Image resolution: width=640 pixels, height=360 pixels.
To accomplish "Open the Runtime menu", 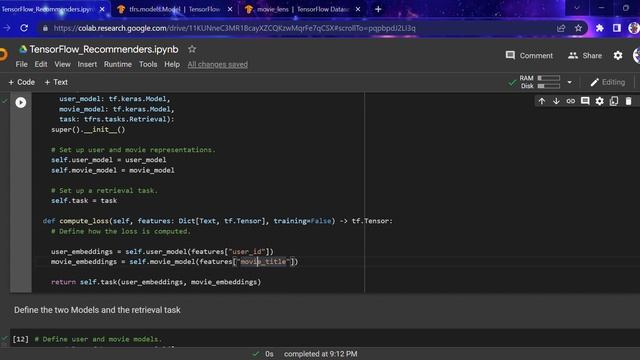I will 118,64.
